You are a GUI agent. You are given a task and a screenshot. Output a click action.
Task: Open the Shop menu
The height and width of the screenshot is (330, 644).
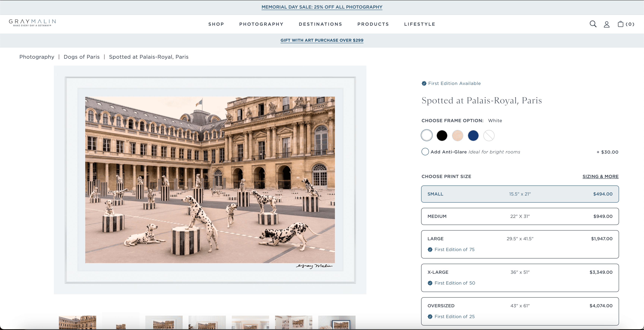pos(216,24)
